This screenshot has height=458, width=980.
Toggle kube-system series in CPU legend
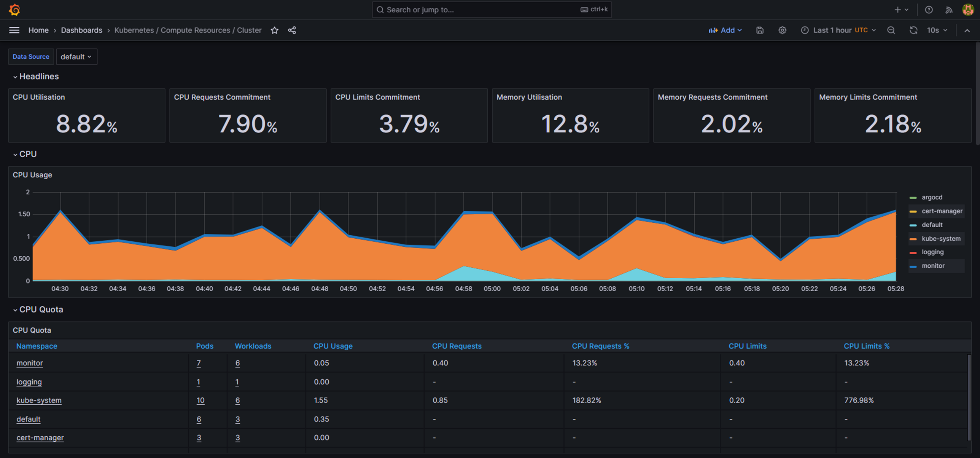click(940, 239)
